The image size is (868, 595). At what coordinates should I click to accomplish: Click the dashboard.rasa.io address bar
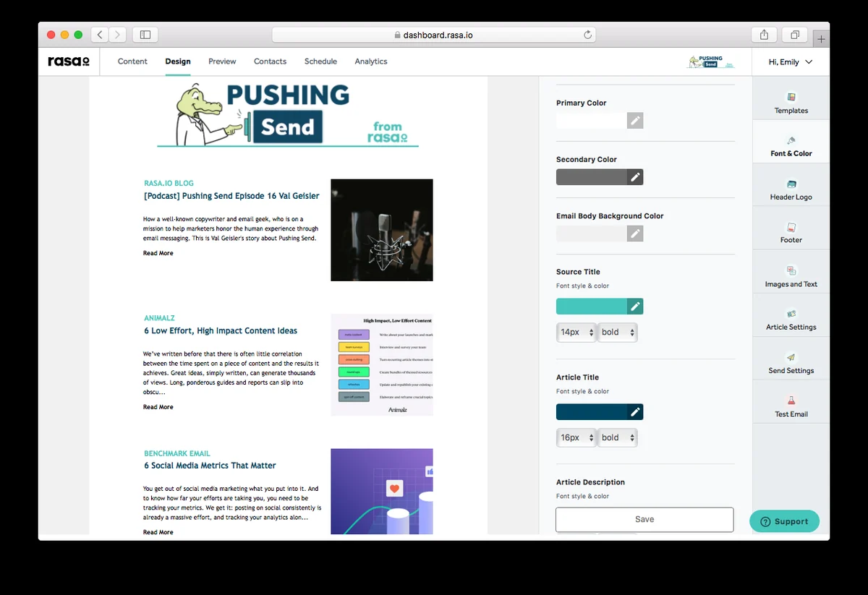(434, 35)
